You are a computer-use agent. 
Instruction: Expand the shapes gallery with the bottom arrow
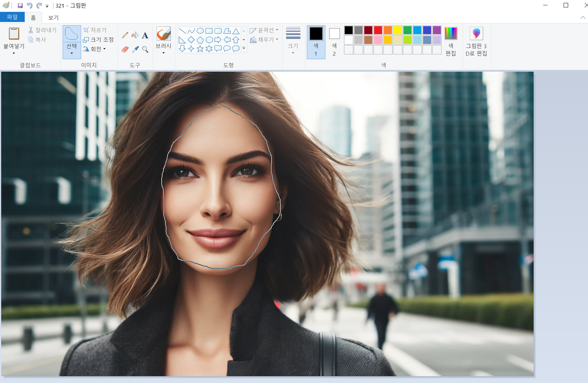pyautogui.click(x=244, y=49)
